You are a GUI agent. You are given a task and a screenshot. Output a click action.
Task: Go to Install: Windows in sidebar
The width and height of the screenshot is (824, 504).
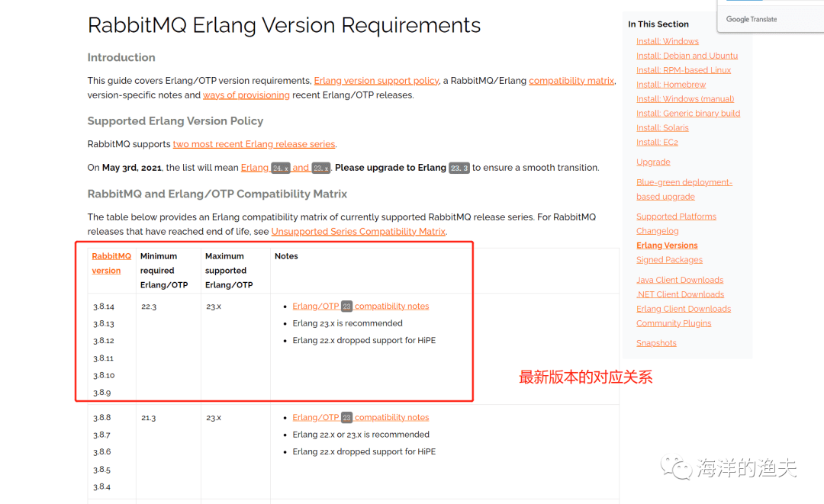[x=668, y=41]
